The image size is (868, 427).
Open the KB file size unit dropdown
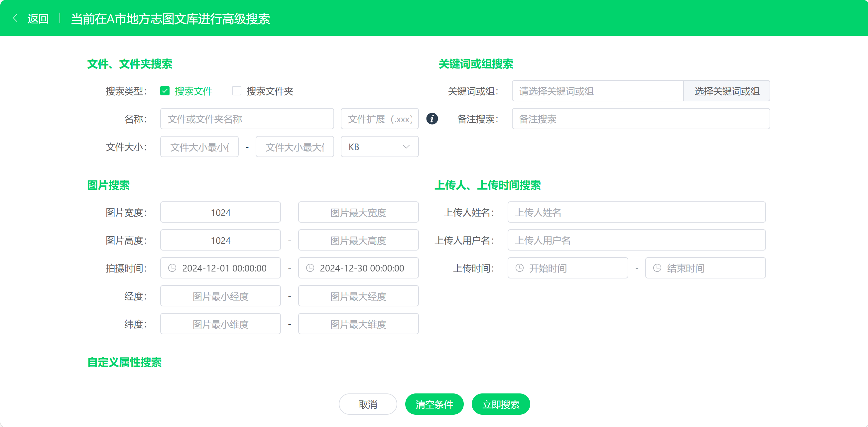tap(379, 147)
